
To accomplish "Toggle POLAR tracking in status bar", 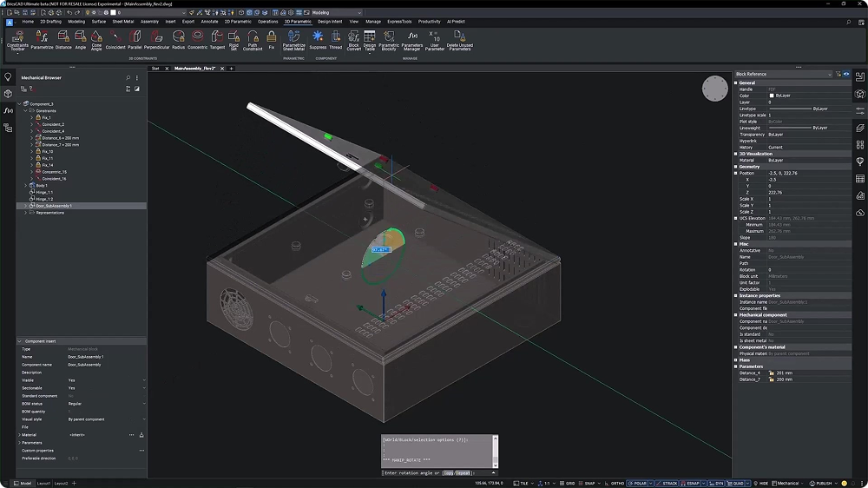I will point(637,483).
